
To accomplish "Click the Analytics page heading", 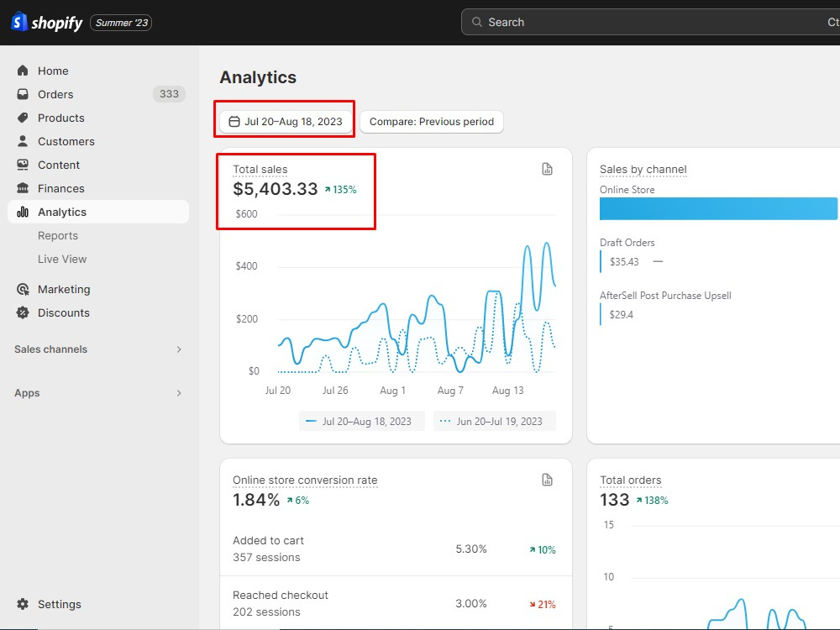I will click(x=258, y=77).
